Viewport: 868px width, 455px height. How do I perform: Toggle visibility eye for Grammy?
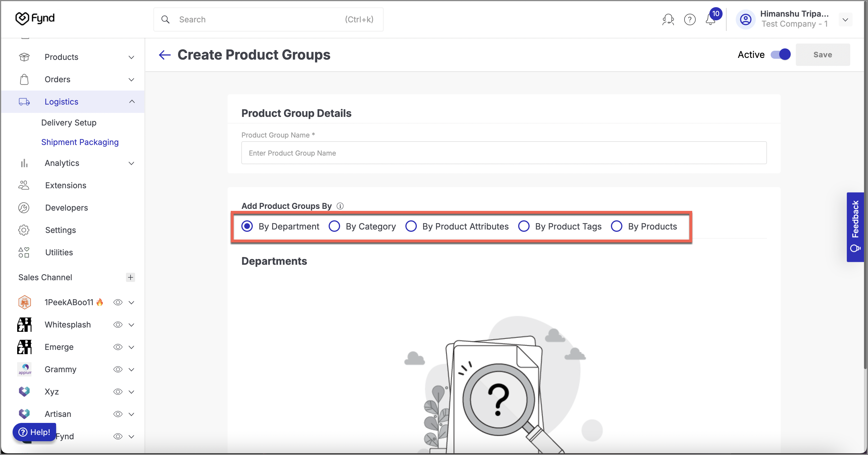coord(118,369)
